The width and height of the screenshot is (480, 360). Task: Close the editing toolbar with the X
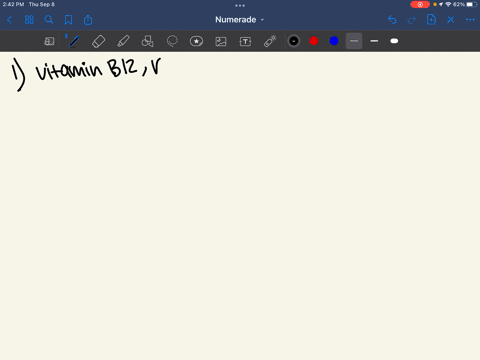click(451, 20)
